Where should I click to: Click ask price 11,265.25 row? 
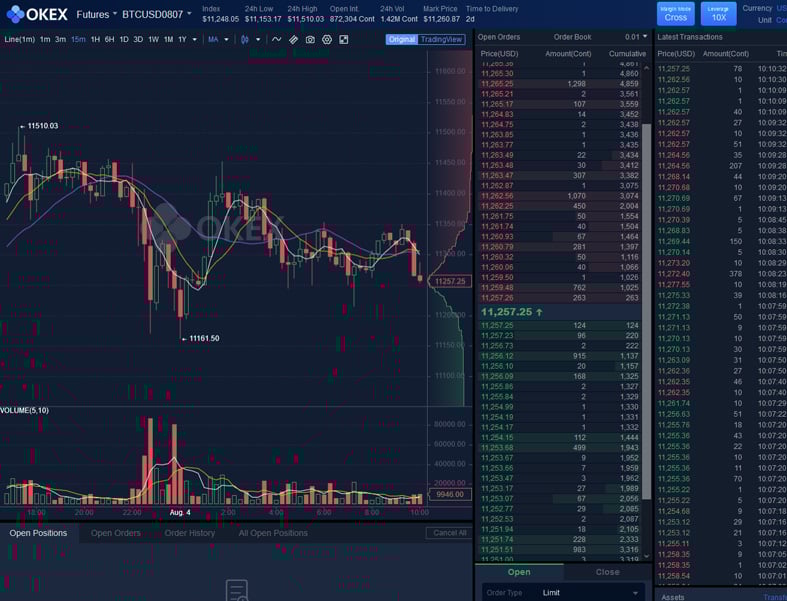(559, 84)
